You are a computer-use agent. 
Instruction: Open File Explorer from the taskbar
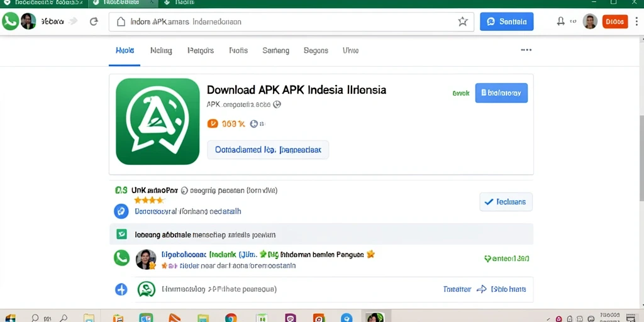[89, 318]
